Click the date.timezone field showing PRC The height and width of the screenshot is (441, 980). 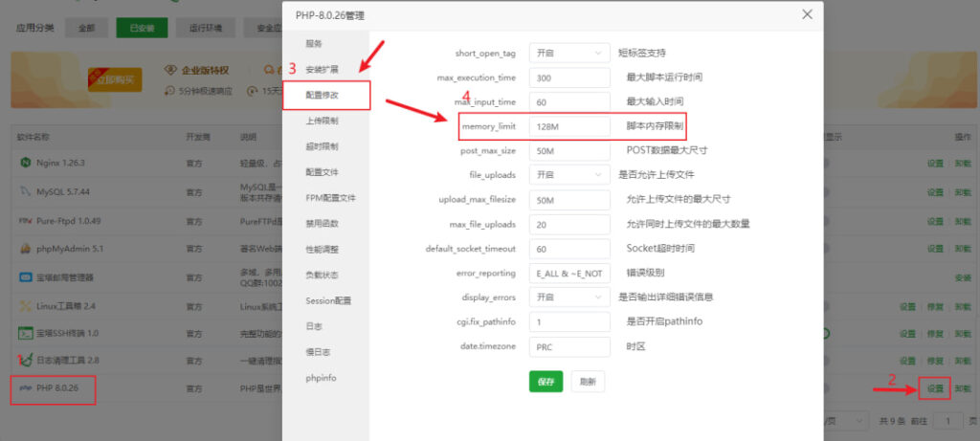coord(569,346)
